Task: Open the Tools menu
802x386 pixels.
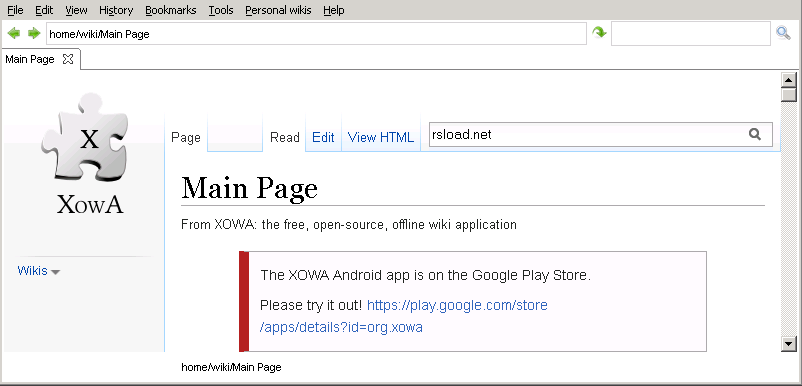Action: click(221, 10)
